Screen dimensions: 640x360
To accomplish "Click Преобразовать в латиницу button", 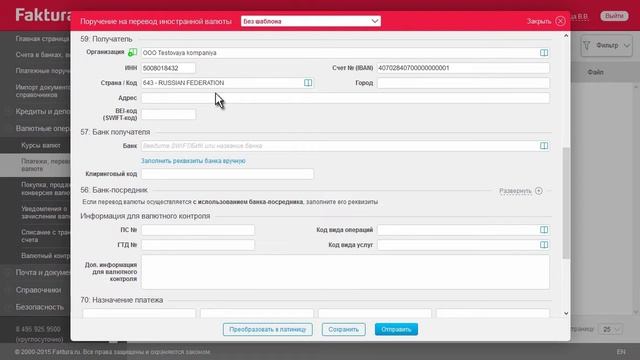I will click(x=268, y=329).
